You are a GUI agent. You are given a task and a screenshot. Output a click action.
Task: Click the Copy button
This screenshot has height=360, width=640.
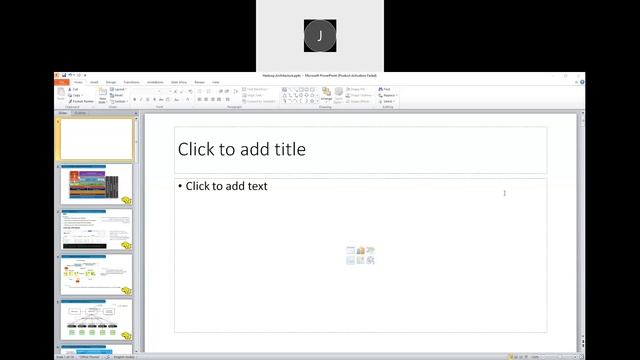(76, 95)
